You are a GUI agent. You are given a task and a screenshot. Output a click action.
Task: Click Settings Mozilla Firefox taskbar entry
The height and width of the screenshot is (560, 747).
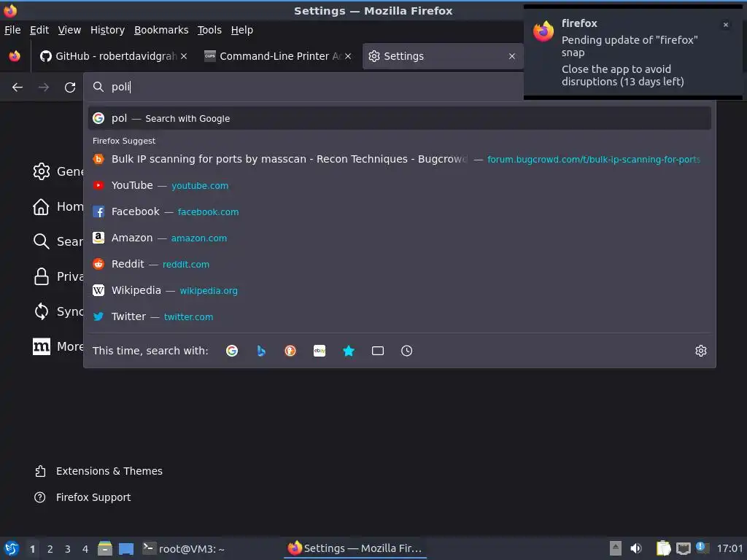point(355,548)
